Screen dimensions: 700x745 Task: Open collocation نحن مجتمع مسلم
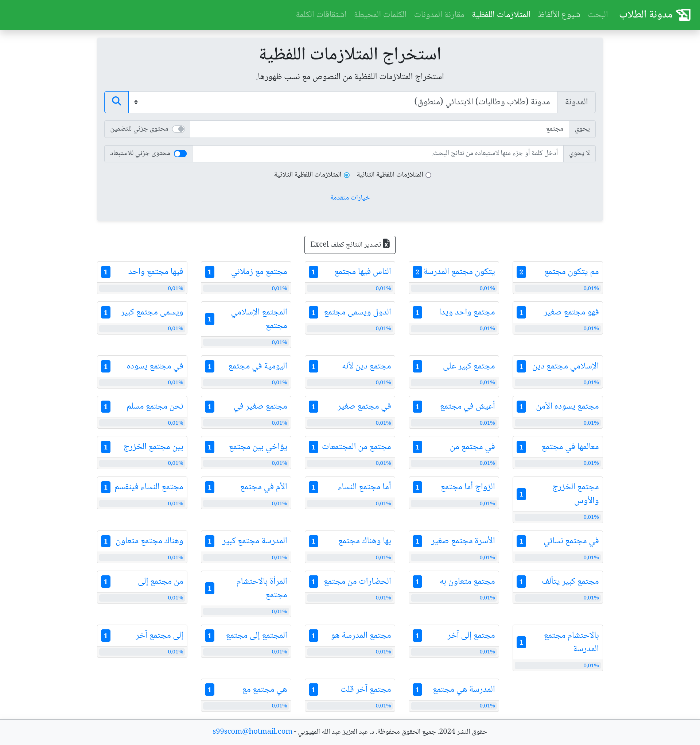click(155, 406)
